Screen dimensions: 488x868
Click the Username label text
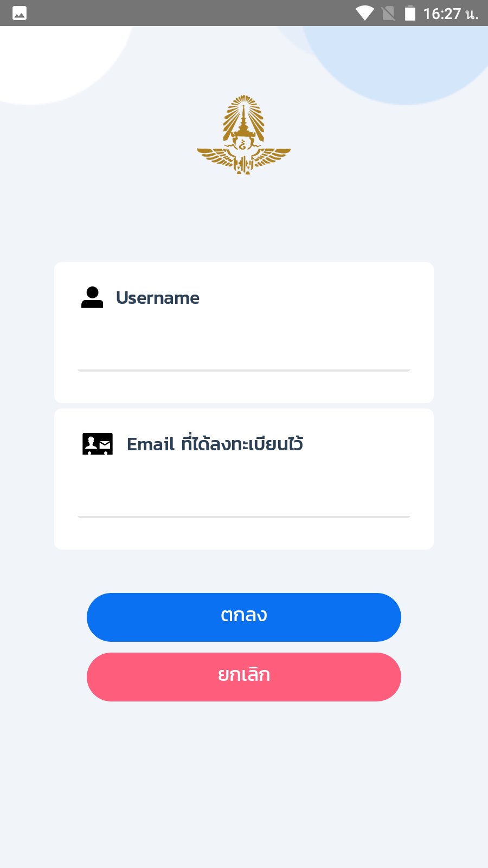click(x=158, y=298)
